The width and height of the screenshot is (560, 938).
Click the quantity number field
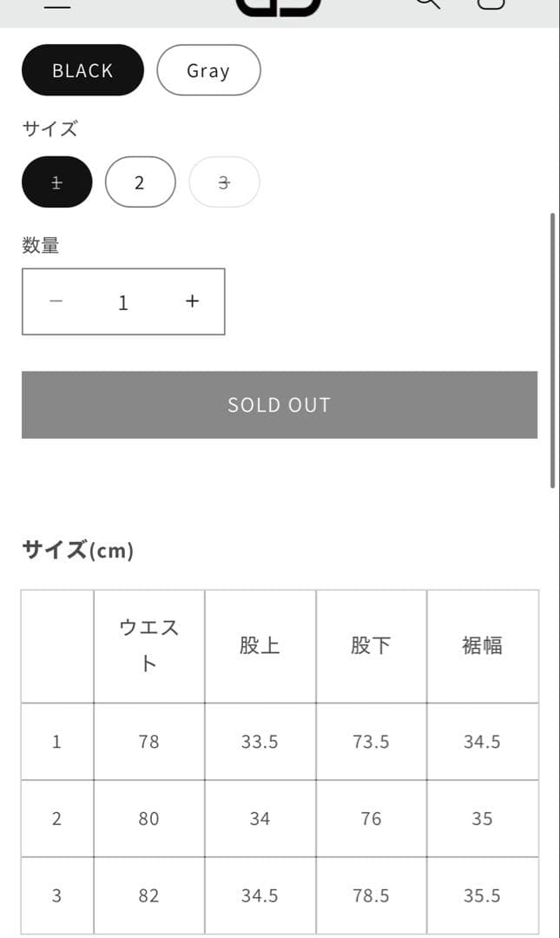pos(123,302)
